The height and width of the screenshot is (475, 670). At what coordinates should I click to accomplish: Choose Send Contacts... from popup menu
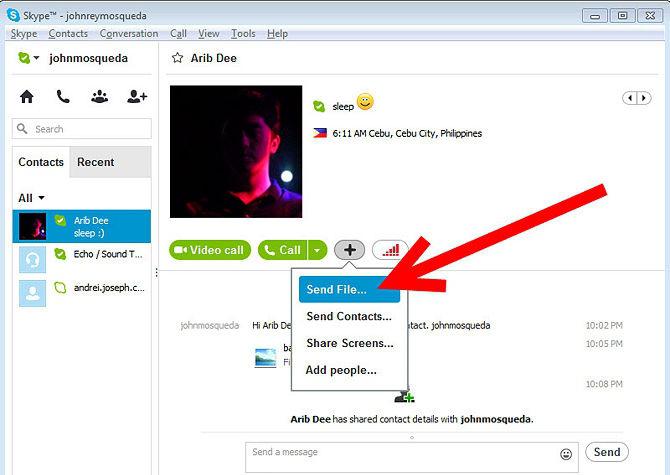(x=349, y=316)
